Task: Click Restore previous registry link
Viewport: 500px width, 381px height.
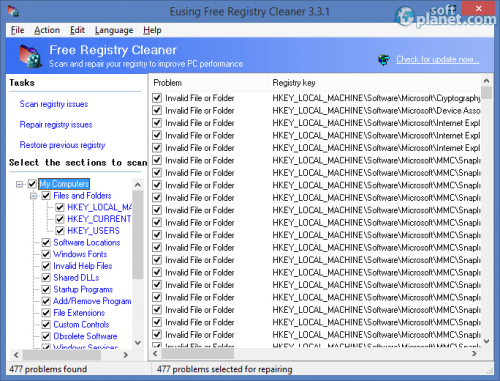Action: point(62,145)
